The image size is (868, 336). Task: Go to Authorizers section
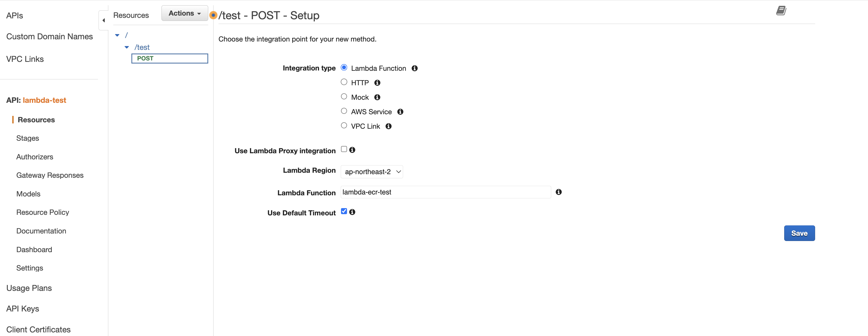35,157
